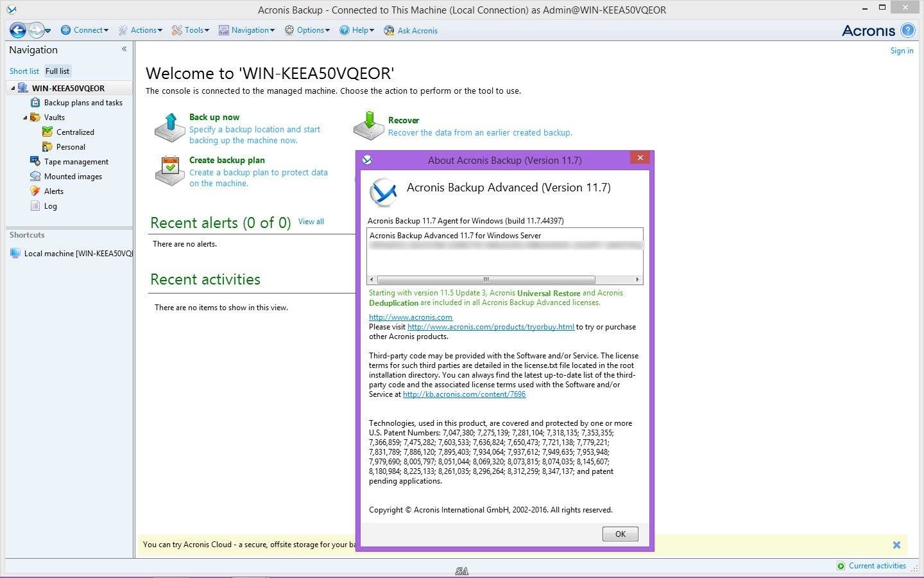Click the Recover link
The width and height of the screenshot is (924, 578).
(x=404, y=121)
